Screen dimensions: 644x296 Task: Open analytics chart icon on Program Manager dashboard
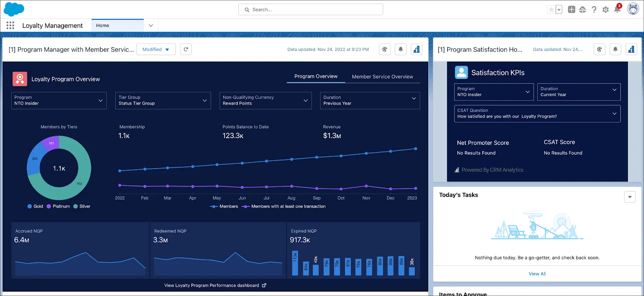[417, 49]
